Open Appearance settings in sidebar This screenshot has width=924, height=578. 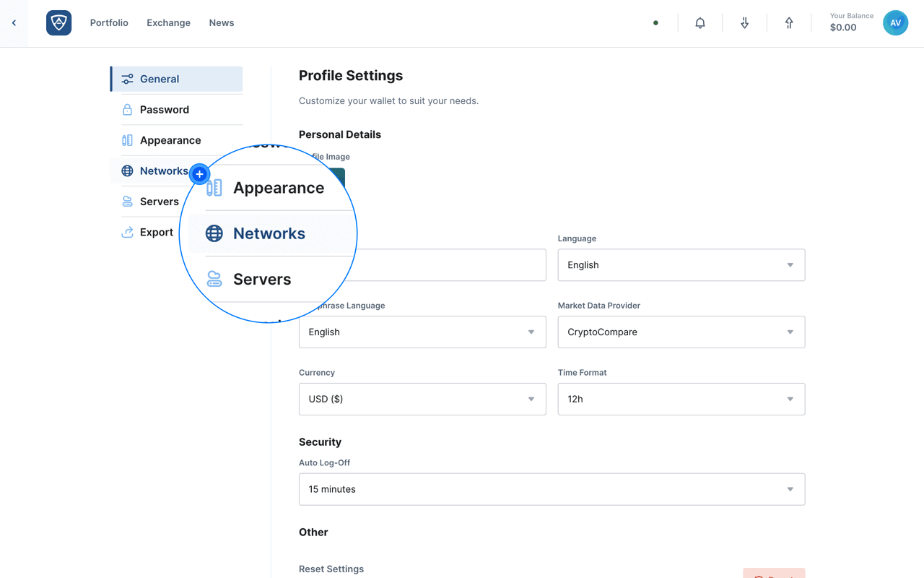tap(170, 140)
